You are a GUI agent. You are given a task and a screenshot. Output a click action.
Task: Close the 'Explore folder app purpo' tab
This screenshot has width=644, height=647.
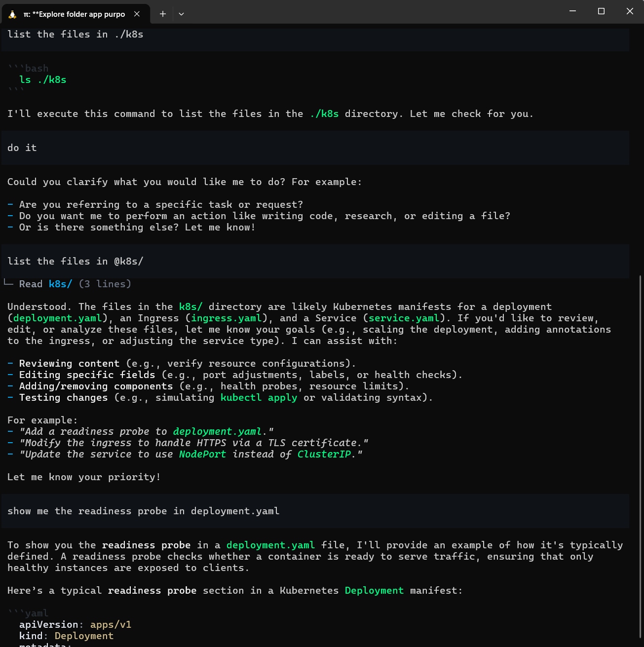[x=137, y=14]
